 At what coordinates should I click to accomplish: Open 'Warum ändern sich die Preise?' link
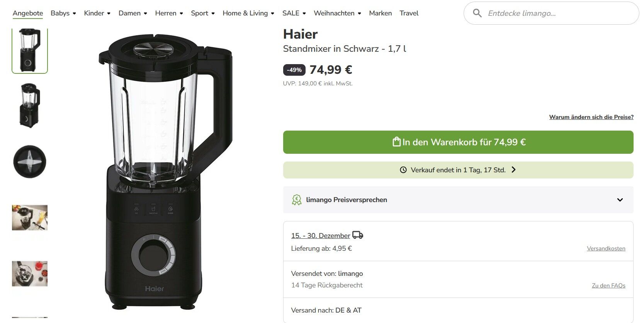point(591,117)
